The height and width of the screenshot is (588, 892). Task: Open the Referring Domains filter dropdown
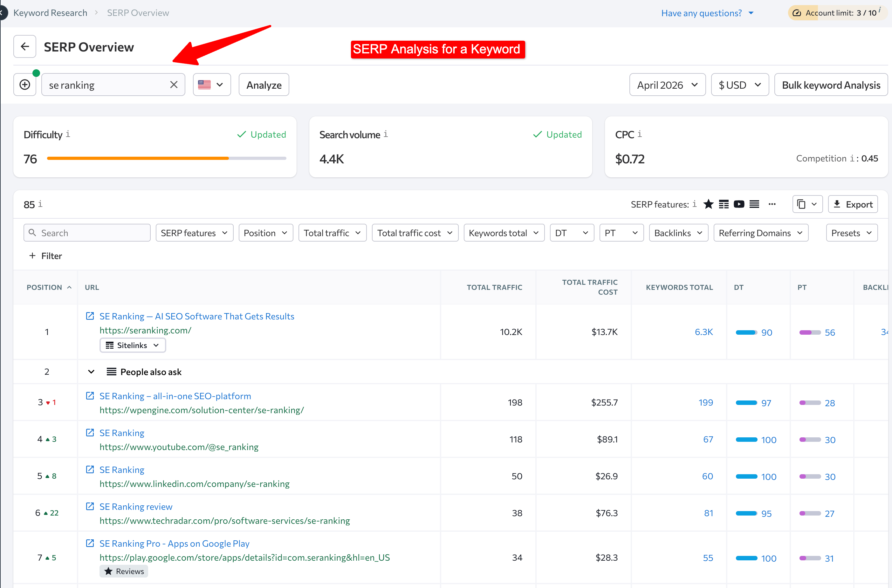coord(760,233)
